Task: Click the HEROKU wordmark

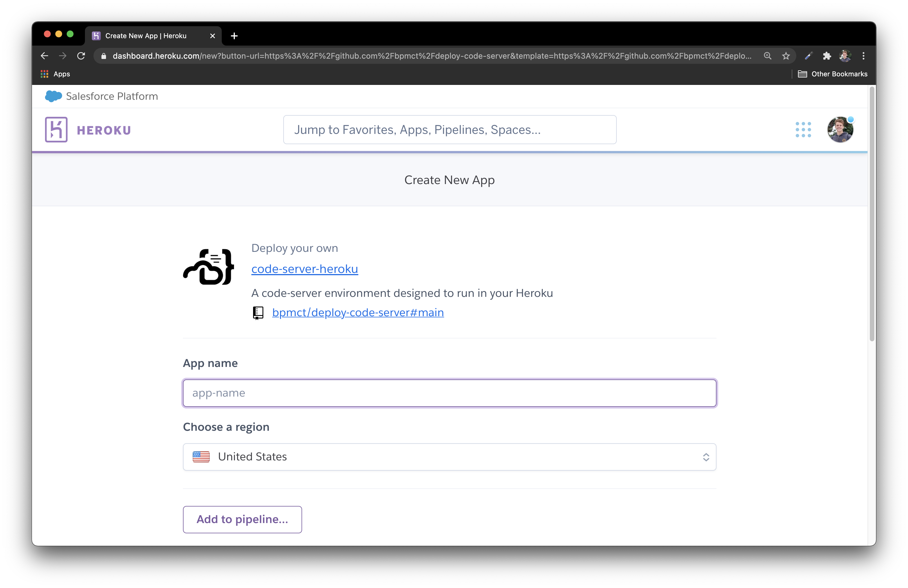Action: pos(104,130)
